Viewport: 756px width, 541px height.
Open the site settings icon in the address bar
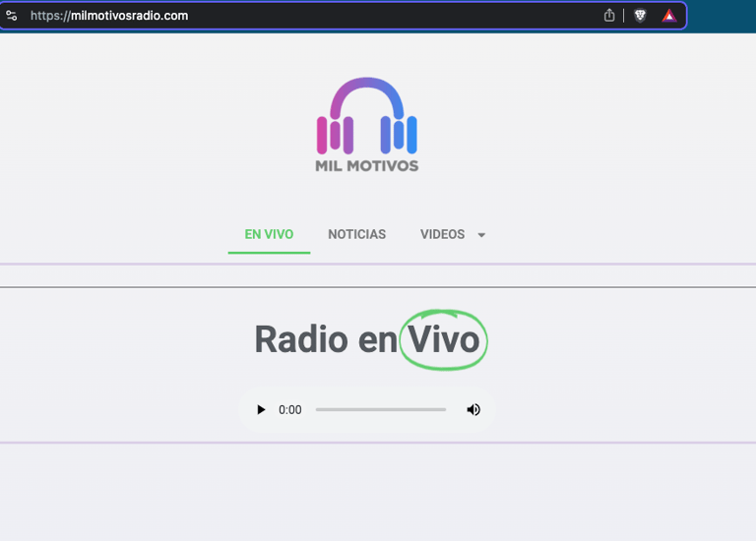pyautogui.click(x=12, y=16)
